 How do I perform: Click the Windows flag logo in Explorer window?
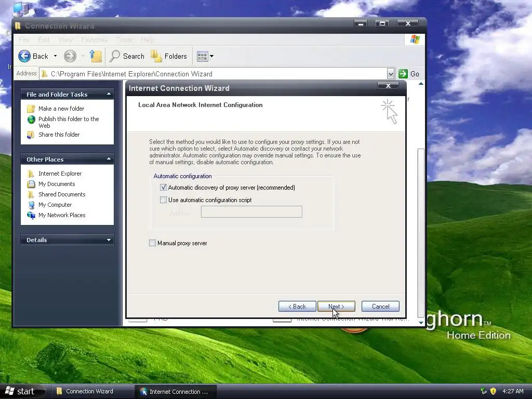pyautogui.click(x=415, y=39)
